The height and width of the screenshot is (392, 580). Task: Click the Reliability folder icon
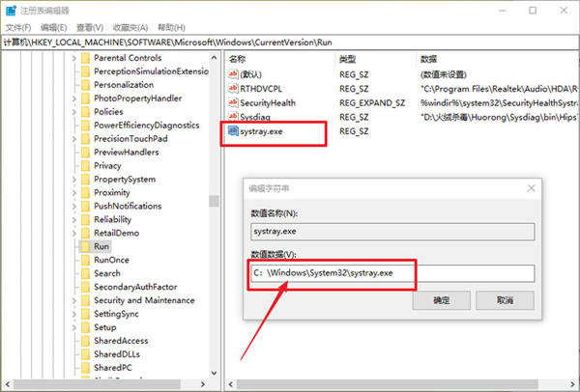click(x=85, y=219)
